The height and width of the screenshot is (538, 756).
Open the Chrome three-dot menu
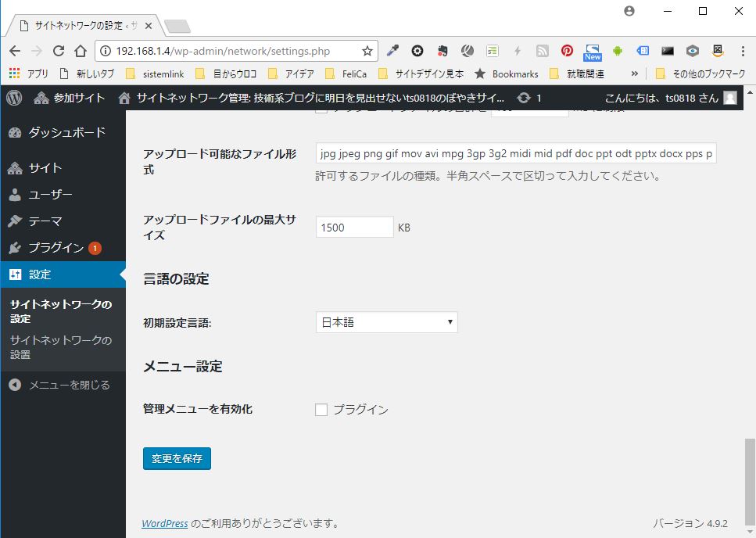pyautogui.click(x=743, y=51)
